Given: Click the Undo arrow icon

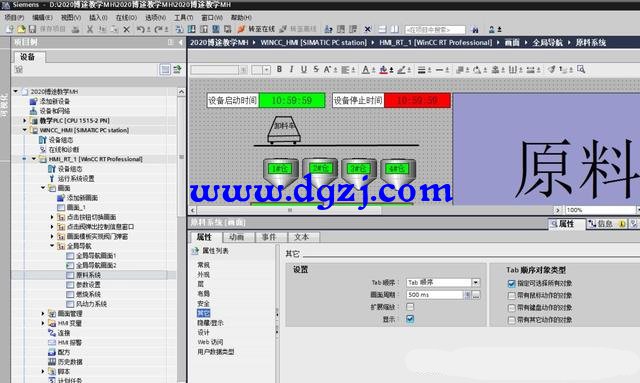Looking at the screenshot, I should (140, 29).
